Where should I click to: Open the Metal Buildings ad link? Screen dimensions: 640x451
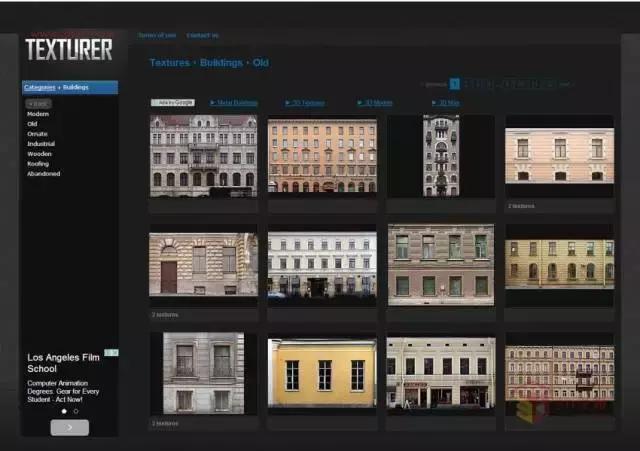(x=234, y=103)
